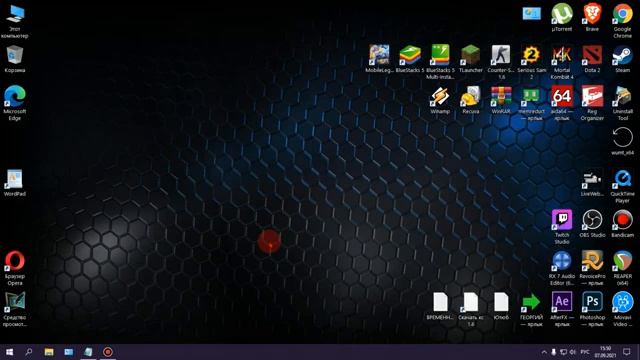Image resolution: width=640 pixels, height=360 pixels.
Task: Select the Mortal Kombat 4 shortcut
Action: [x=562, y=62]
